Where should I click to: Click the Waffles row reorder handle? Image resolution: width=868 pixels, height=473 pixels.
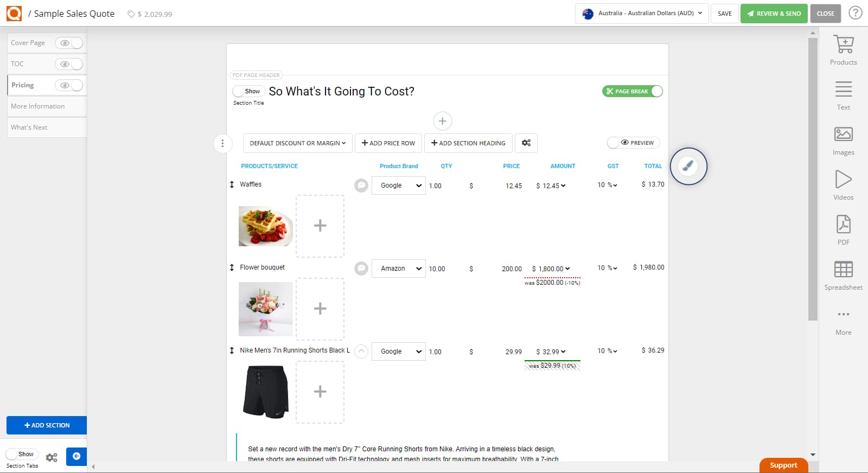tap(232, 184)
